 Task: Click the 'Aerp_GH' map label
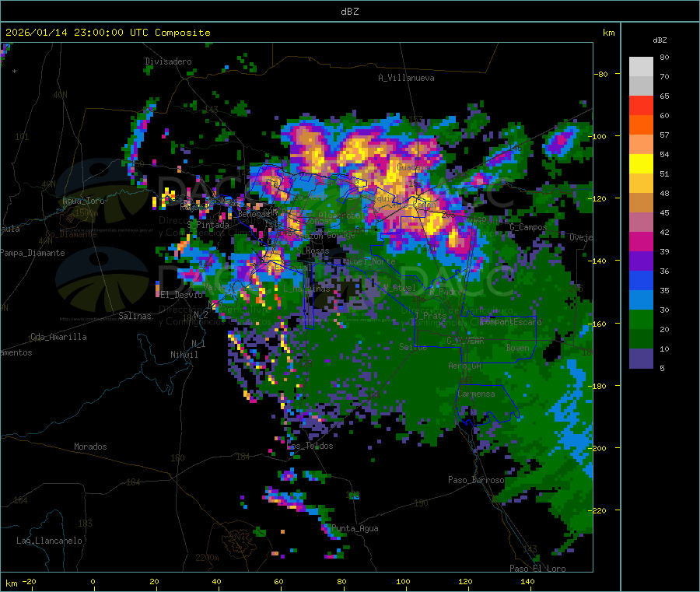(x=465, y=366)
